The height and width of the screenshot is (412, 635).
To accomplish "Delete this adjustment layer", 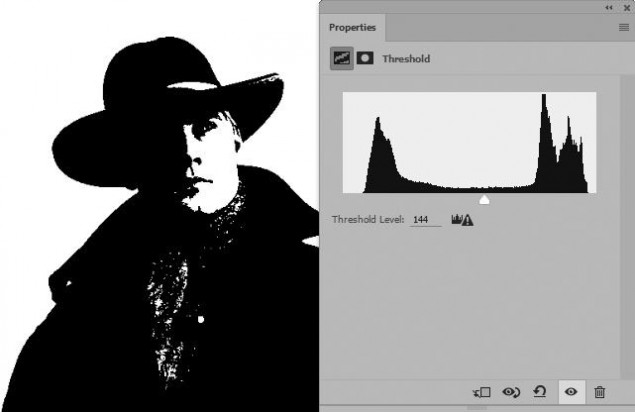I will pos(599,392).
